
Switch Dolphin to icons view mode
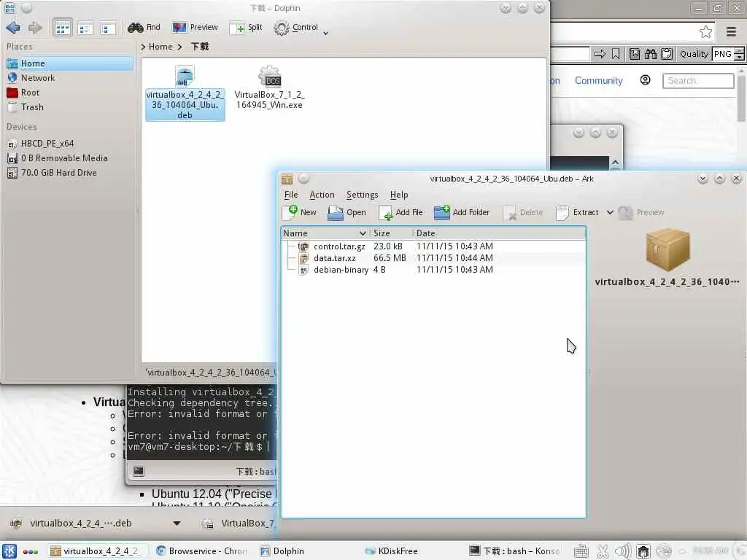(63, 28)
